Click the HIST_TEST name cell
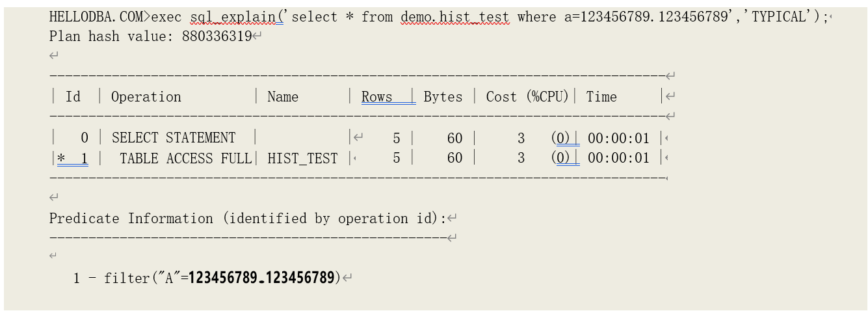Image resolution: width=868 pixels, height=311 pixels. [x=302, y=158]
